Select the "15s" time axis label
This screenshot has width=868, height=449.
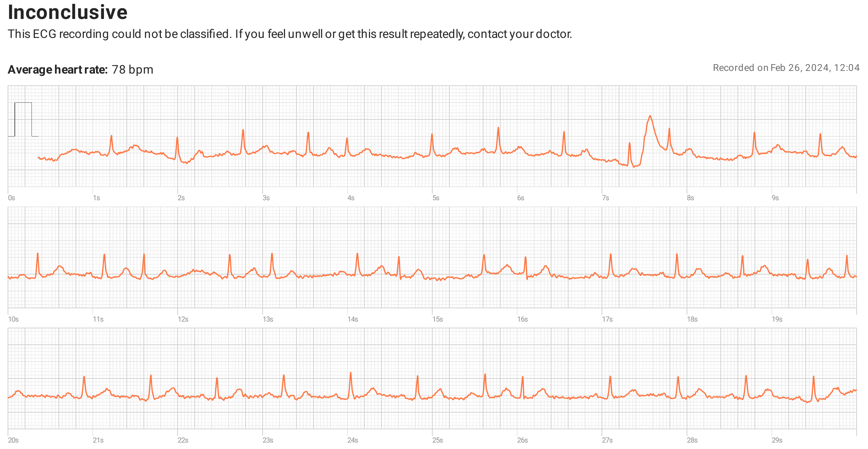(x=438, y=319)
